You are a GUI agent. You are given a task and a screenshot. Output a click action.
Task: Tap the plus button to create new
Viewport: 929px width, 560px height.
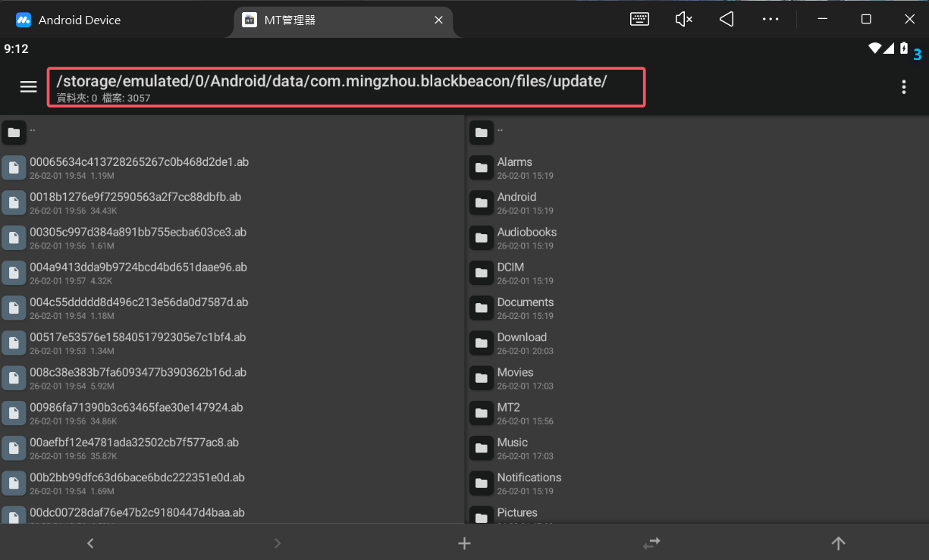click(x=464, y=543)
